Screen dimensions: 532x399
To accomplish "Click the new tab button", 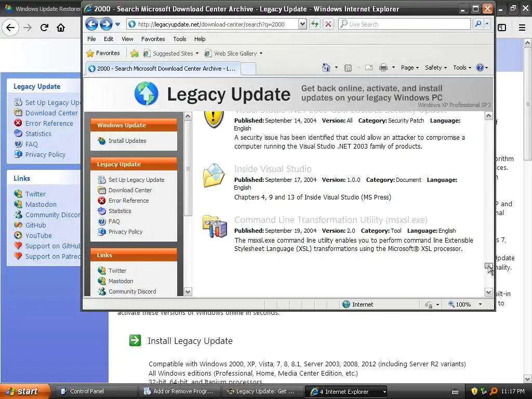I will click(x=248, y=69).
